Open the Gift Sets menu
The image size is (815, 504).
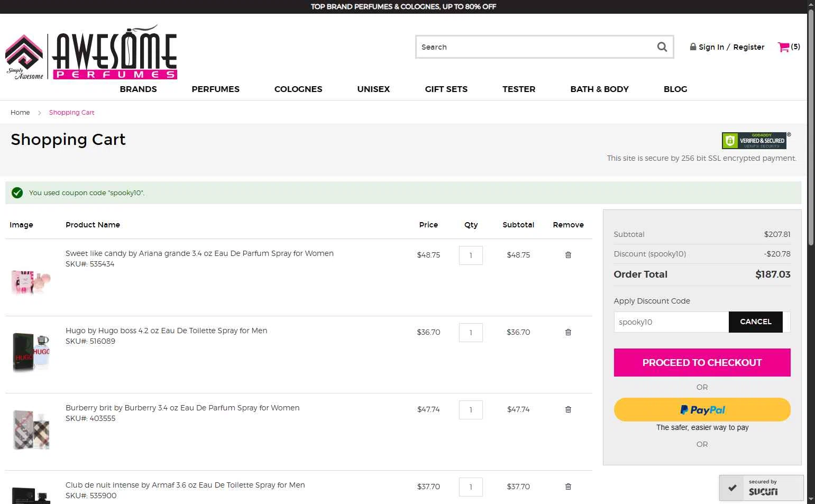[446, 89]
